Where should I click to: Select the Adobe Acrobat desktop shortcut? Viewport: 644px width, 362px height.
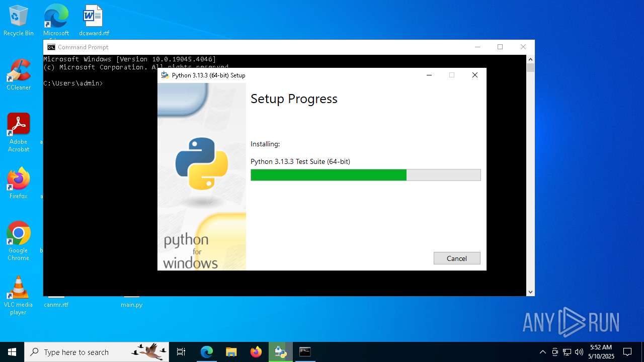(19, 133)
